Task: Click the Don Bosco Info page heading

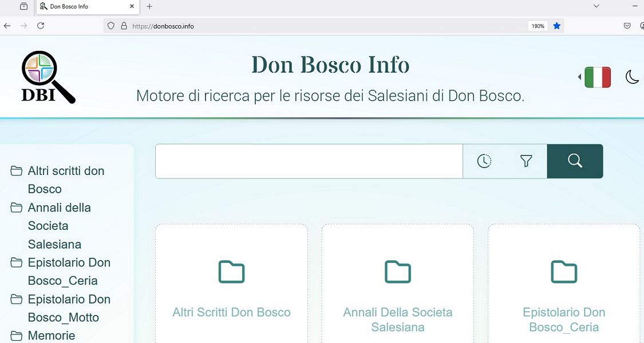Action: pos(331,65)
